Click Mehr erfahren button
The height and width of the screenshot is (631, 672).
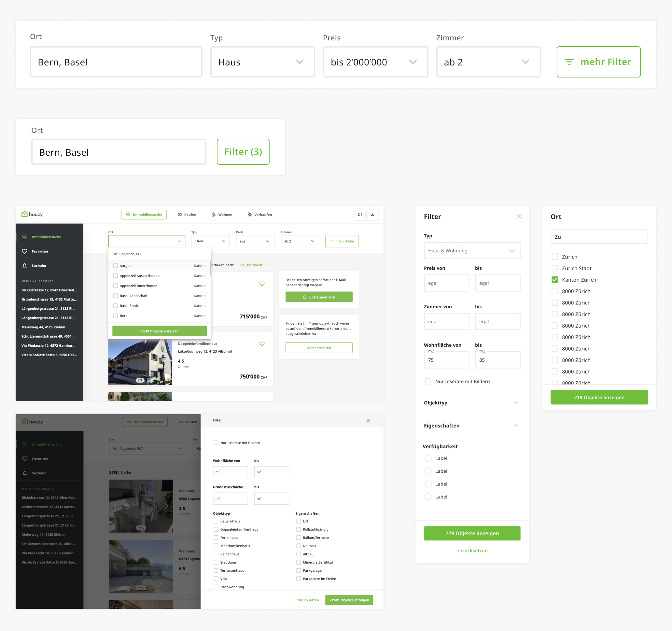(319, 348)
